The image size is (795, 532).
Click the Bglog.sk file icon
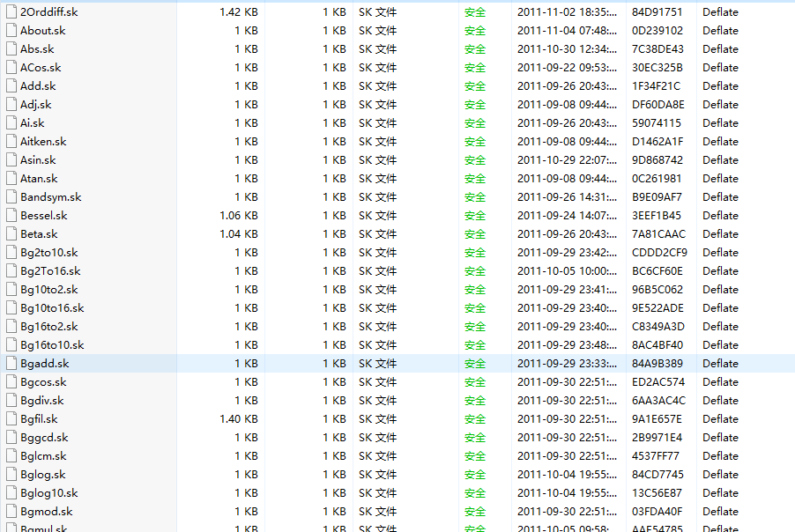11,474
